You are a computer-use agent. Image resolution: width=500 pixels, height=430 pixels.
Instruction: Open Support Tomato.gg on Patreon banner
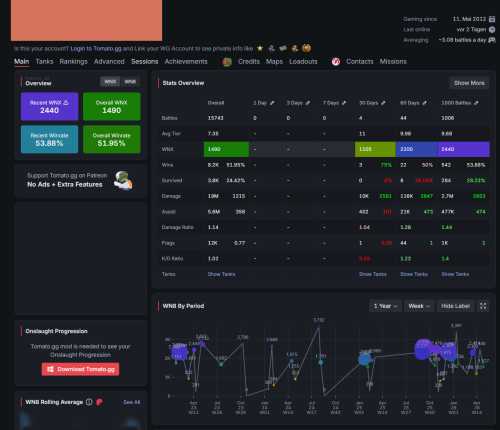click(x=80, y=181)
